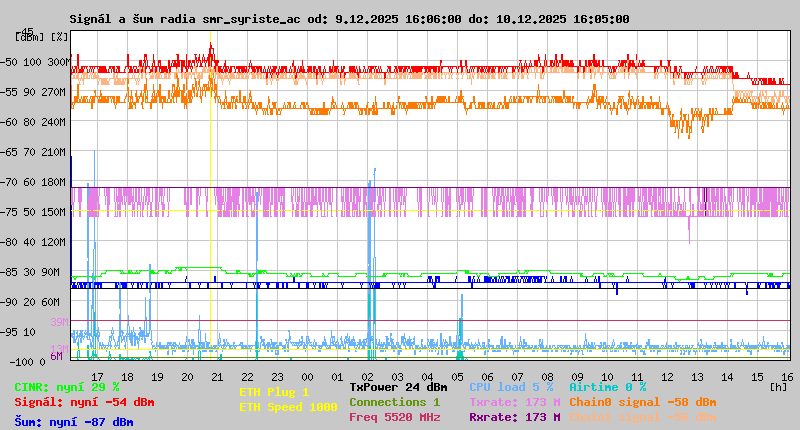
Task: Click the '-85 30 90M' y-axis label
Action: pos(30,272)
